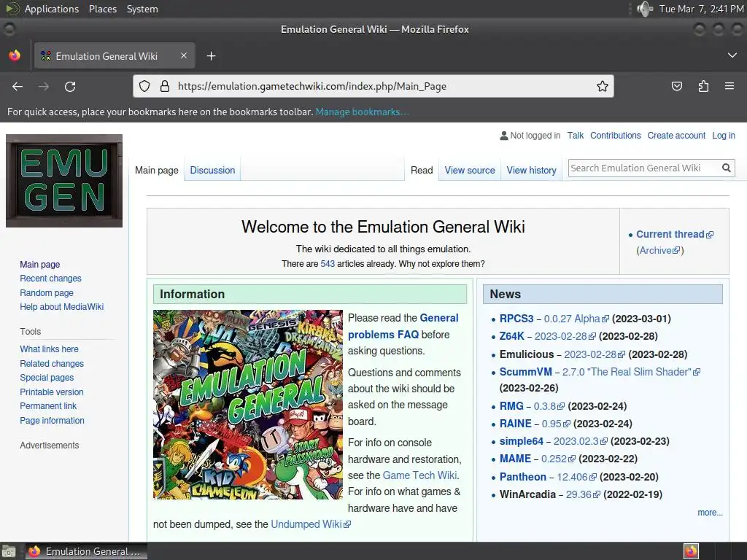The height and width of the screenshot is (560, 747).
Task: Open the Firefox hamburger menu
Action: [x=729, y=86]
